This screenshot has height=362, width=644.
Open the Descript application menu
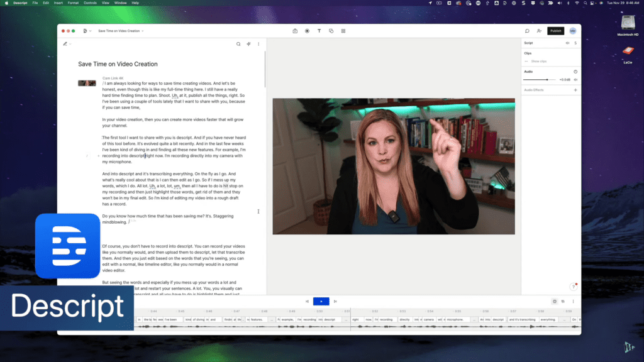point(20,3)
